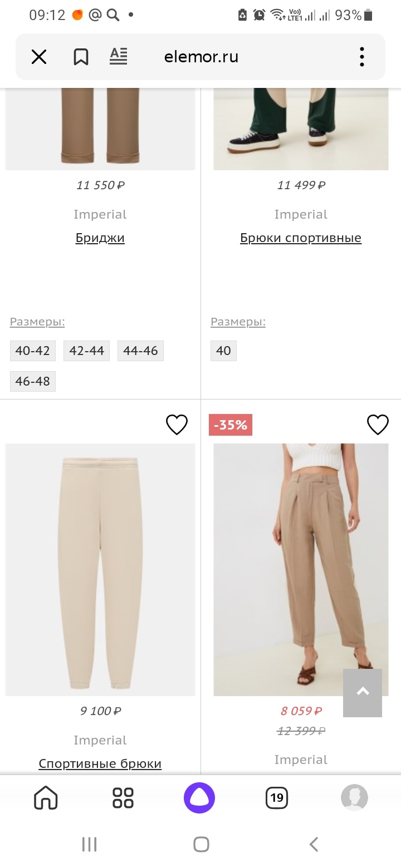Tap the elemor.ru address bar
401x868 pixels.
click(201, 57)
